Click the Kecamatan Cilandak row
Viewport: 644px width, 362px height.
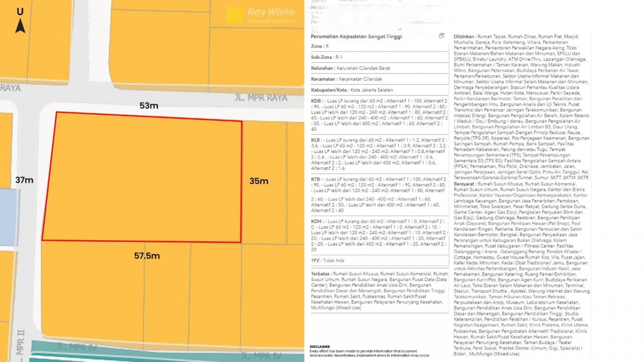tap(379, 79)
